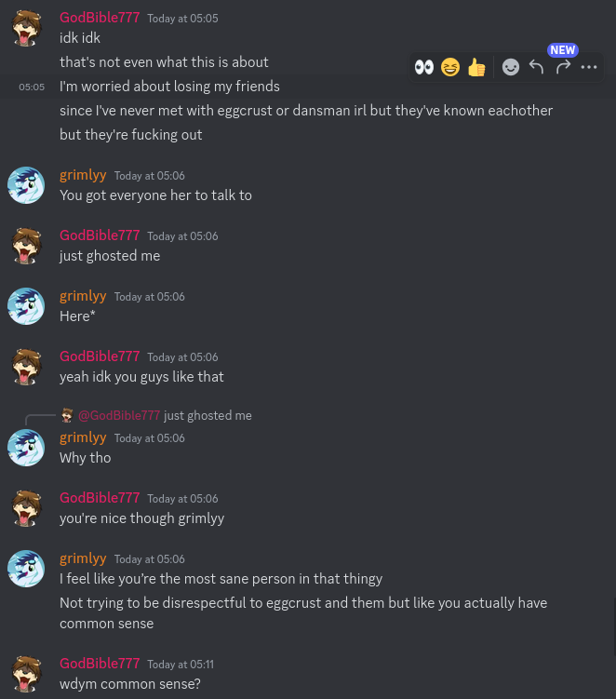616x699 pixels.
Task: React with the eyes emoji
Action: [x=424, y=67]
